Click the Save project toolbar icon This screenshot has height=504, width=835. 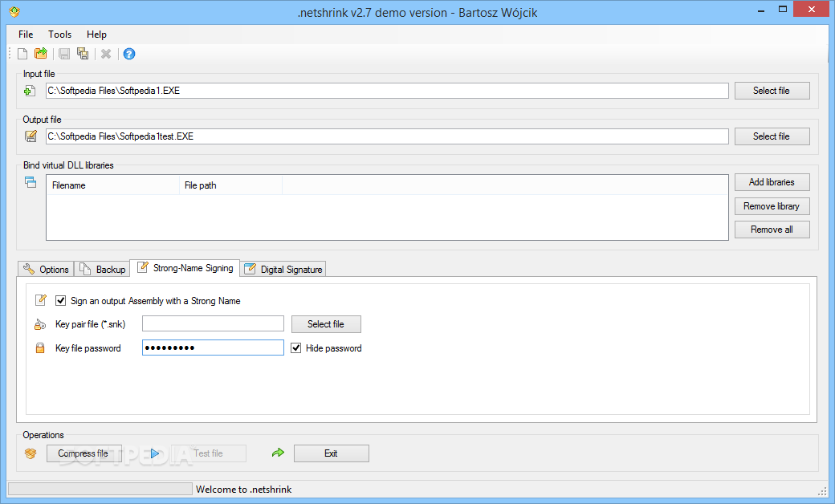coord(64,54)
